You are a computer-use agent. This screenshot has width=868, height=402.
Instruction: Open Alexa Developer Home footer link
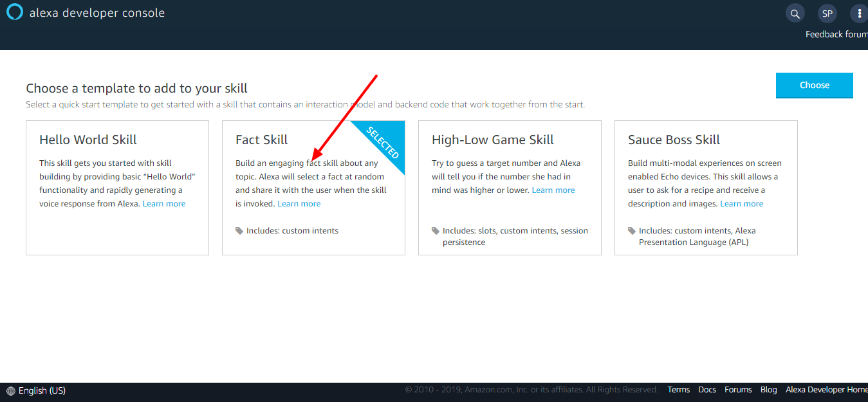point(827,390)
